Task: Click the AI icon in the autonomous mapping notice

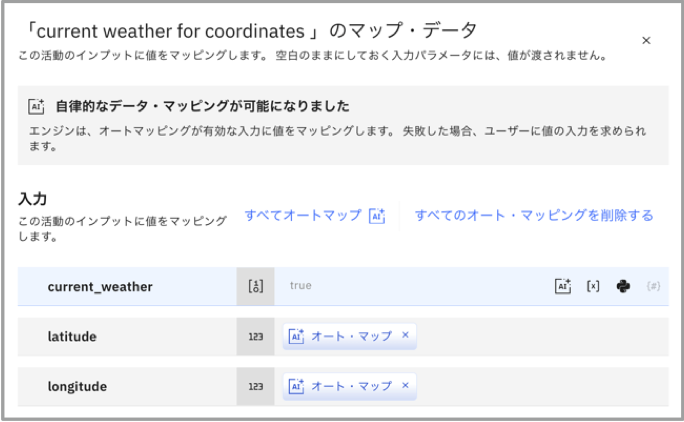Action: [37, 107]
